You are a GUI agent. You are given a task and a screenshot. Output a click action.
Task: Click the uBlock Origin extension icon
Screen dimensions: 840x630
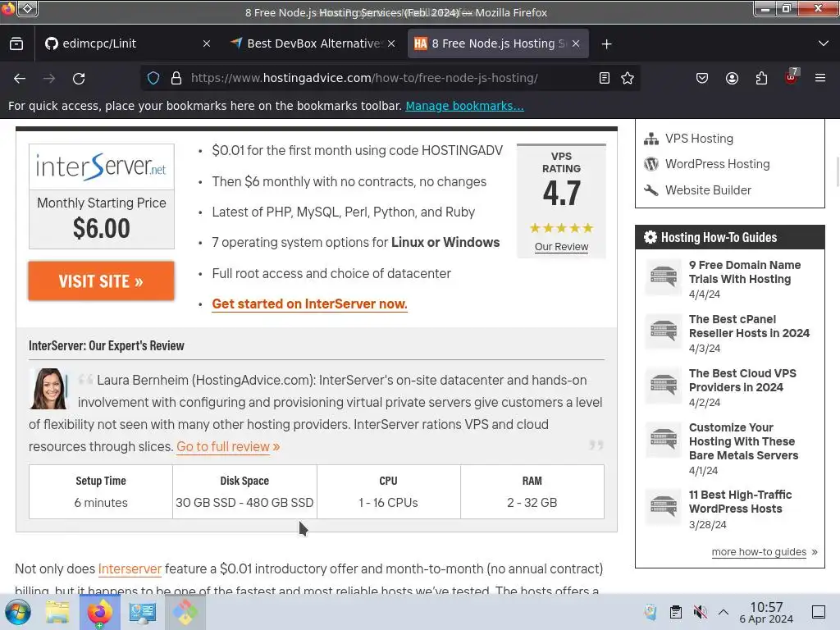792,77
